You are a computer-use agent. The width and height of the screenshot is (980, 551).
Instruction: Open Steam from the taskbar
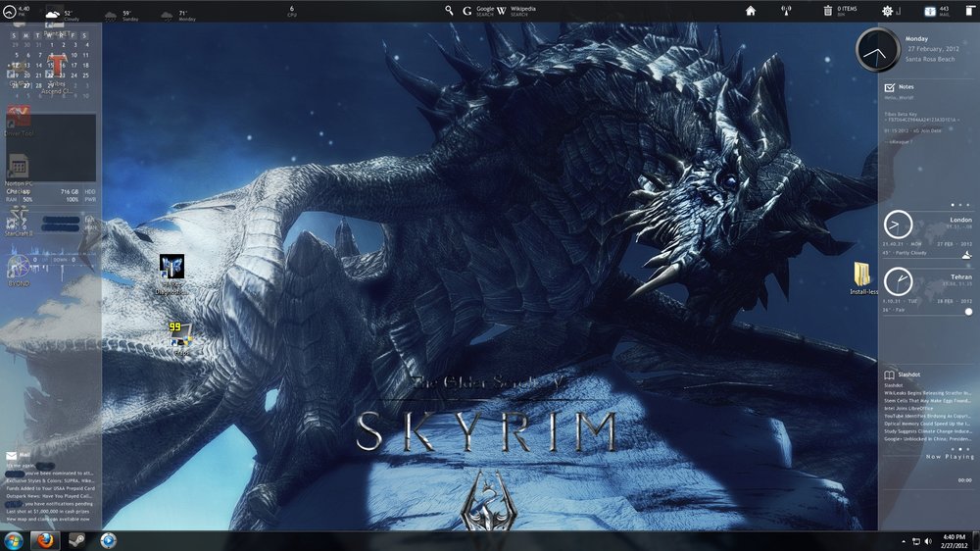[76, 540]
